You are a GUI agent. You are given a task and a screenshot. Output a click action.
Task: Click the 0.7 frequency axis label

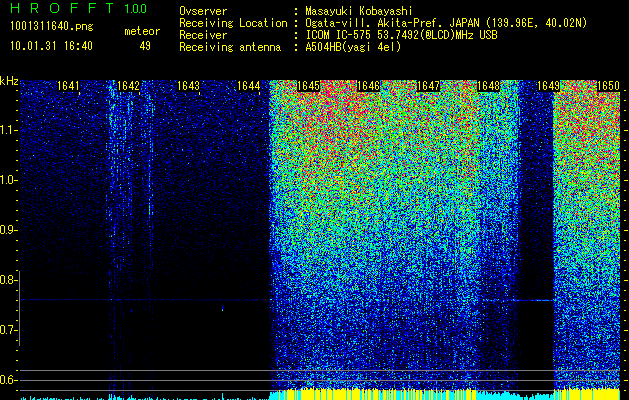(x=8, y=330)
